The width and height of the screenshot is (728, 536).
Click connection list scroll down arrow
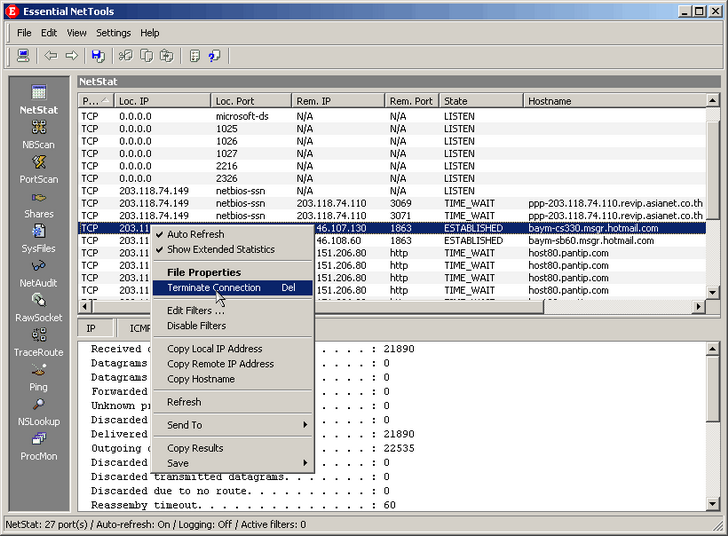click(x=713, y=292)
